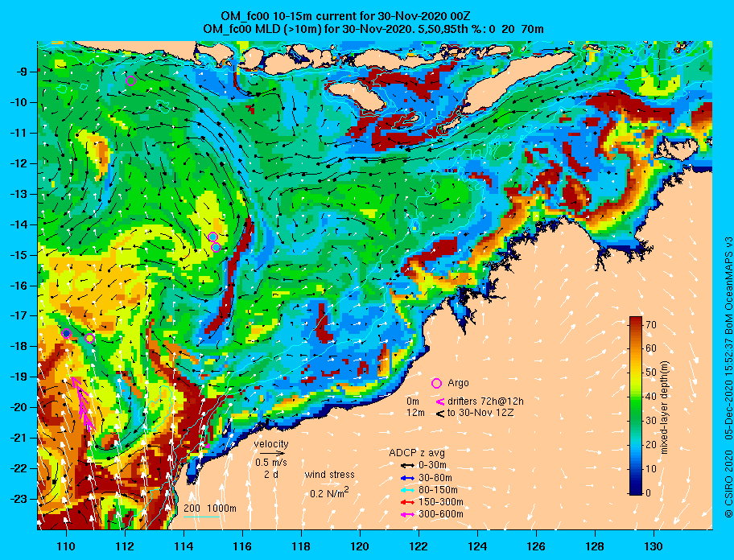Click the dark blue 0m bottom of colorbar
Viewport: 734px width, 560px height.
point(636,492)
